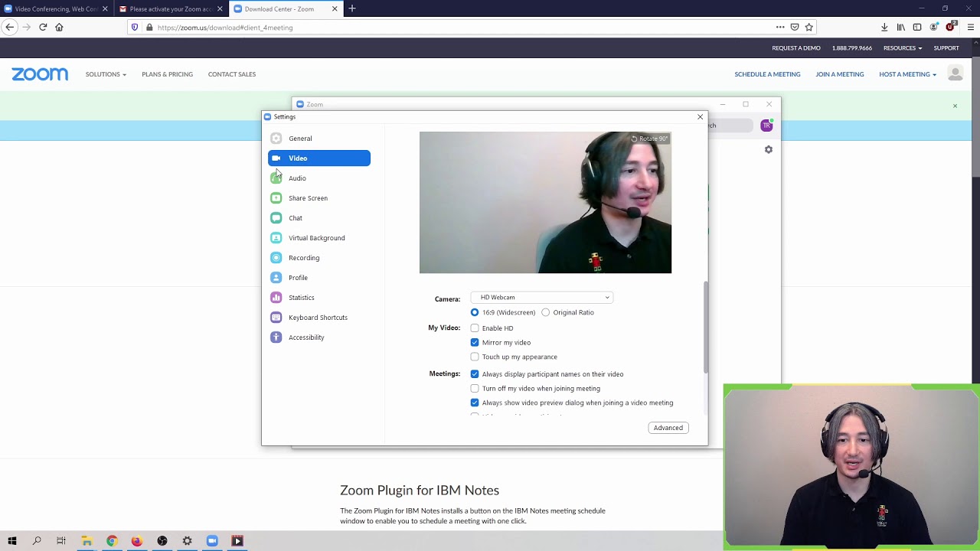Open a new browser tab

pyautogui.click(x=352, y=8)
